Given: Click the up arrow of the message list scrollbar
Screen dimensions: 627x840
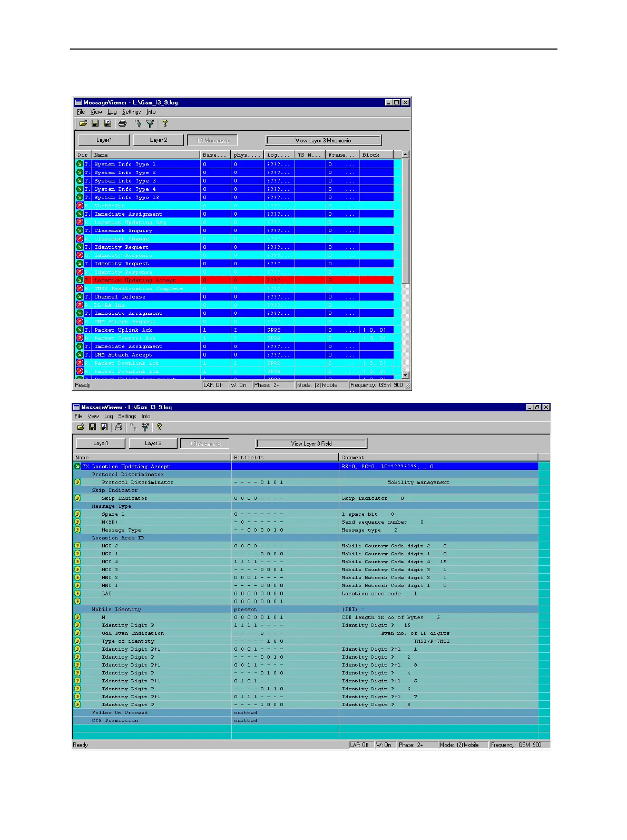Looking at the screenshot, I should click(x=405, y=155).
